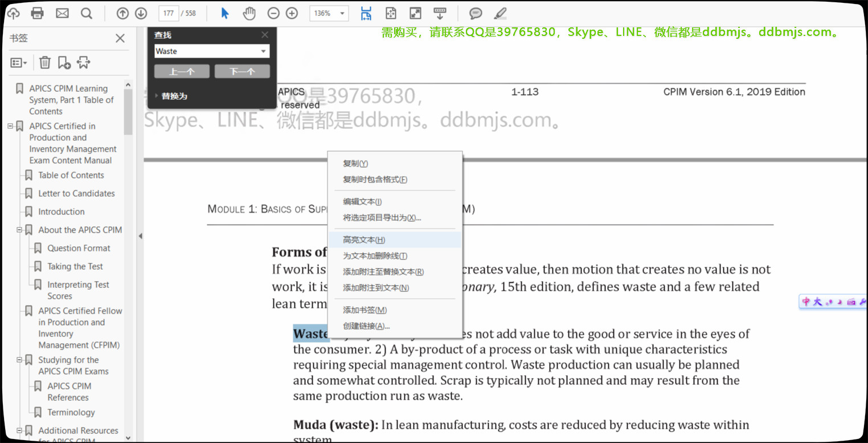Viewport: 868px width, 443px height.
Task: Click the highlighted word Waste in document
Action: (311, 334)
